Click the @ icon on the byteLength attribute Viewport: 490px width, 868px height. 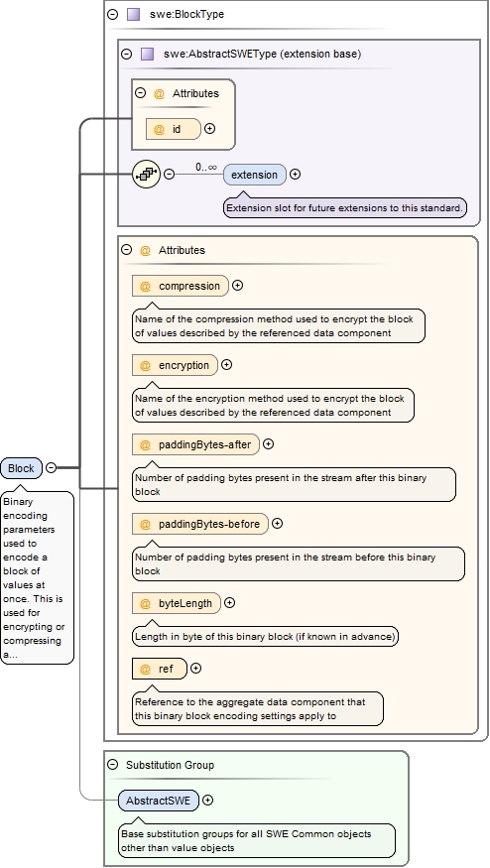tap(145, 603)
